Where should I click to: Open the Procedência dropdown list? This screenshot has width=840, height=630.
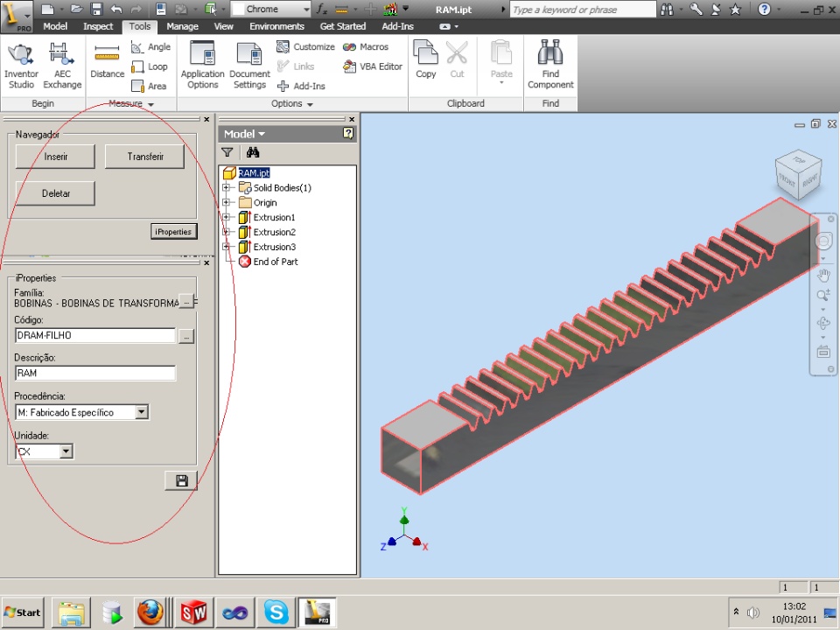(x=142, y=412)
